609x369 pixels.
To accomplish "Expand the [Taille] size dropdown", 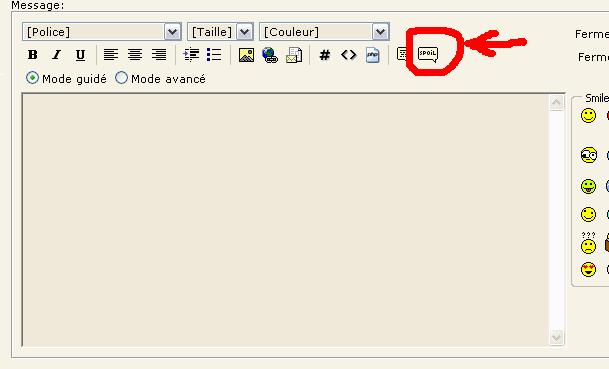I will click(220, 32).
